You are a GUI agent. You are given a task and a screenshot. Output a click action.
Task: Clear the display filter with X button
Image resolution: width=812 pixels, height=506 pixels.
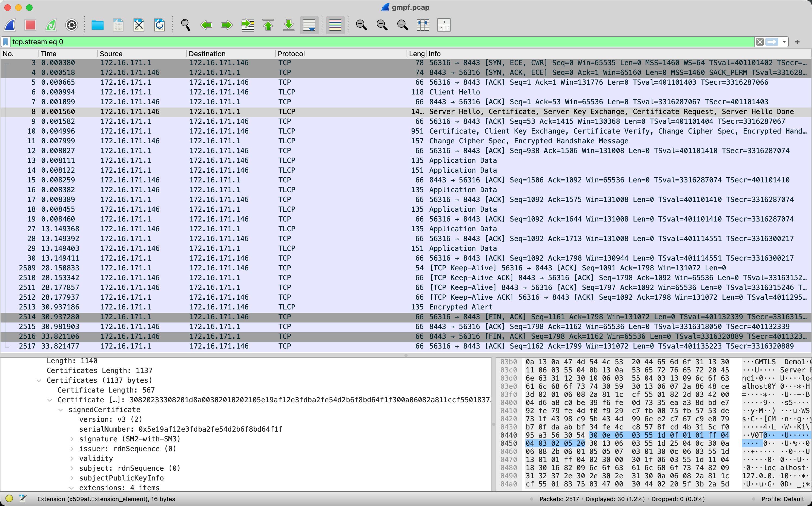(x=759, y=42)
